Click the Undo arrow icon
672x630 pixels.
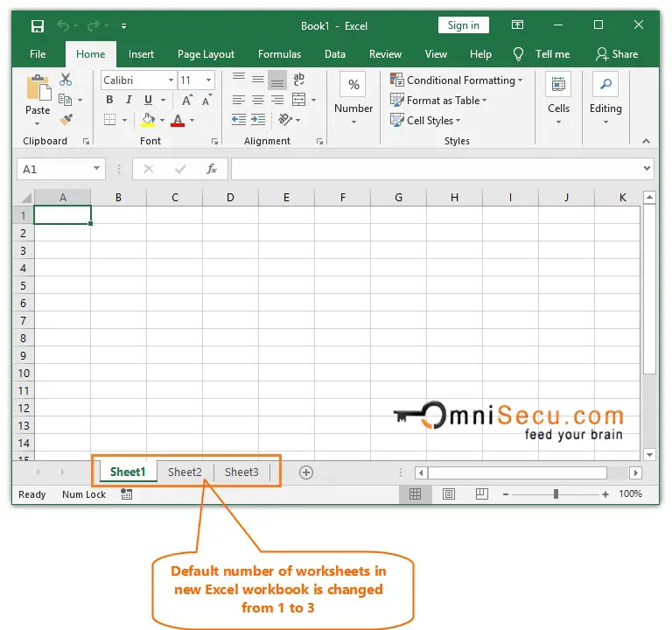coord(63,26)
